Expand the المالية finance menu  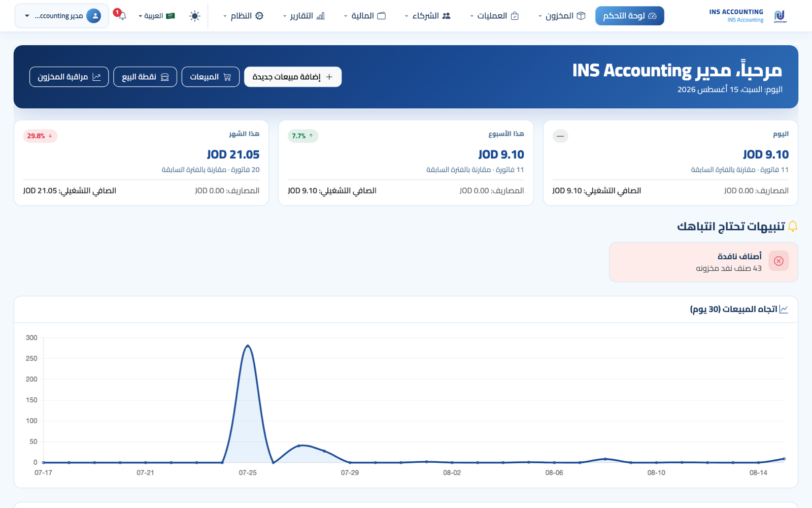coord(365,16)
